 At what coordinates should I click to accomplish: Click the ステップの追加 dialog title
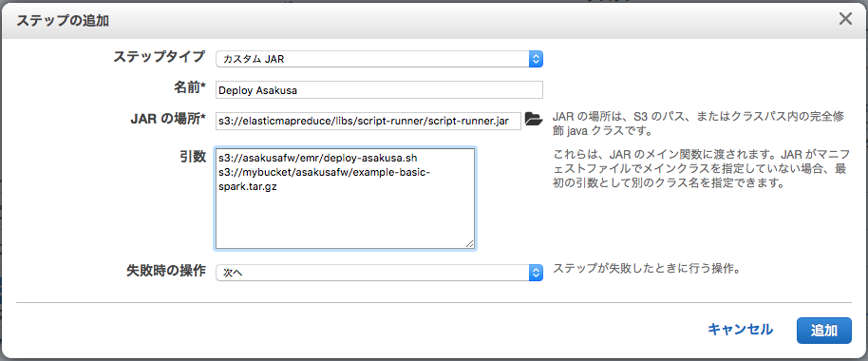click(x=63, y=21)
